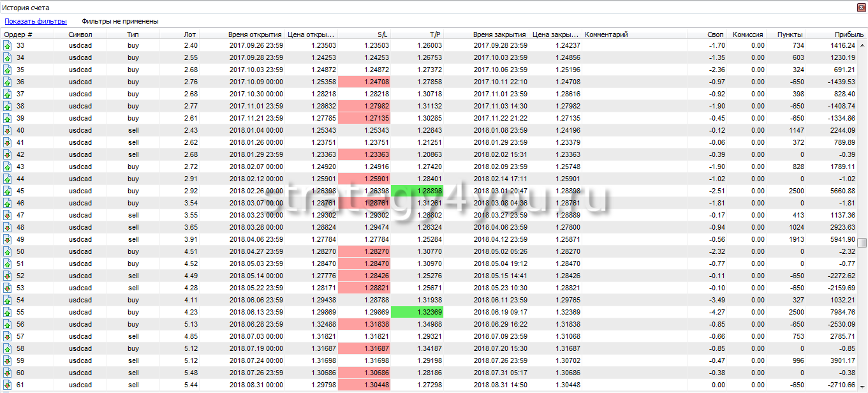Close the История счета panel

(861, 8)
